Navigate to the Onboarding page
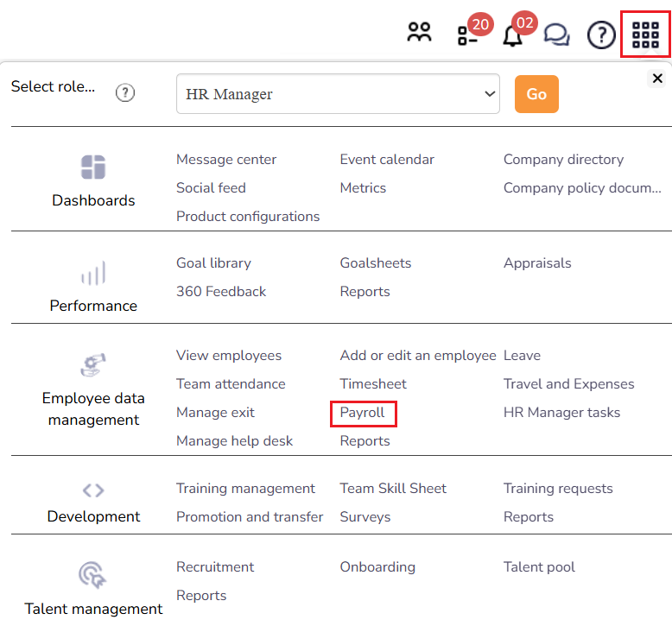Viewport: 672px width, 626px height. 377,567
